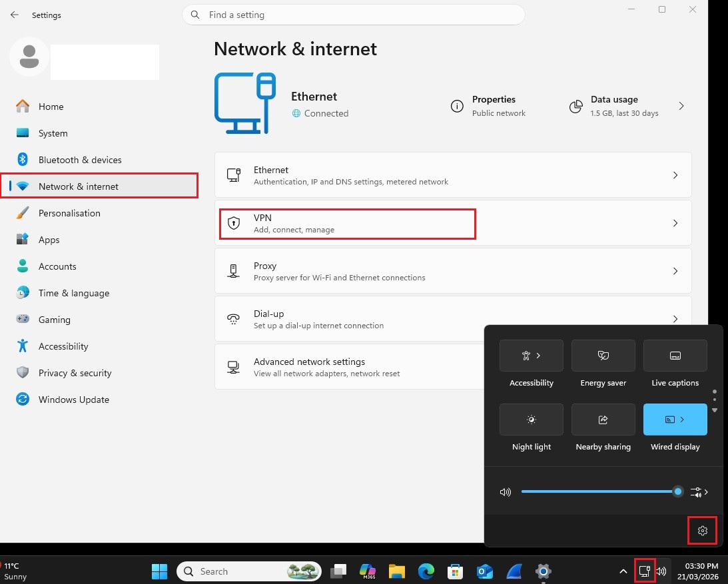Open Proxy server settings
This screenshot has height=584, width=728.
coord(453,271)
